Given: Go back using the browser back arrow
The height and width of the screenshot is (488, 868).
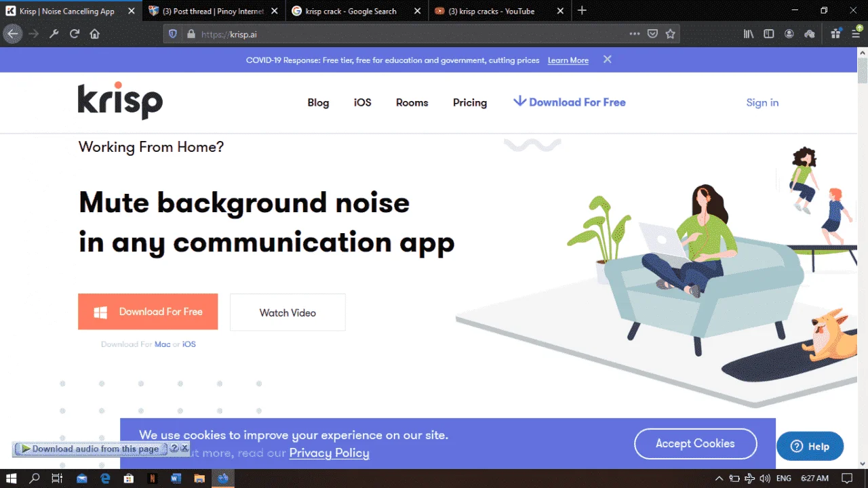Looking at the screenshot, I should click(13, 34).
